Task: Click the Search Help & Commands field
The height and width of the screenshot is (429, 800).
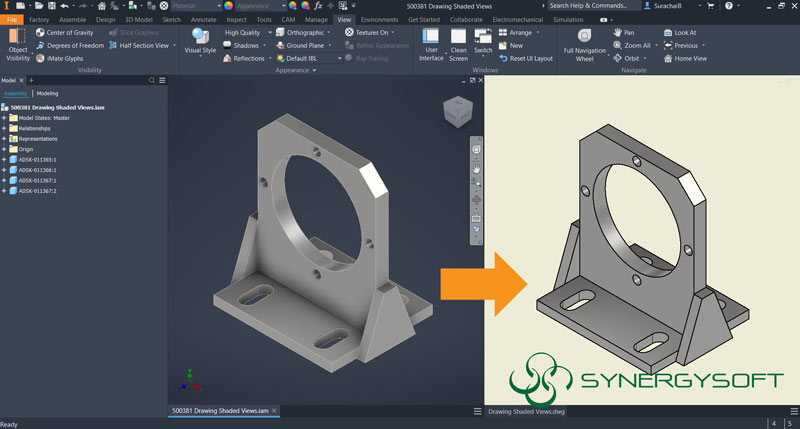Action: [590, 6]
